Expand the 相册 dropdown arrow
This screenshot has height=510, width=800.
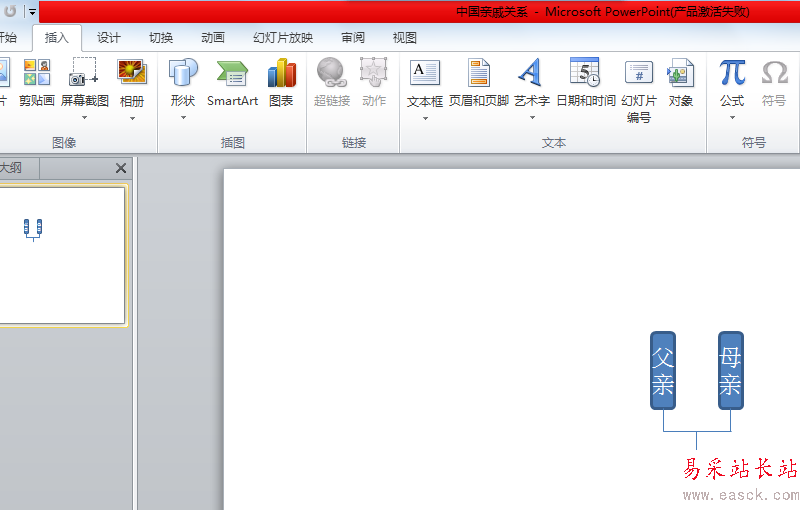(x=132, y=119)
